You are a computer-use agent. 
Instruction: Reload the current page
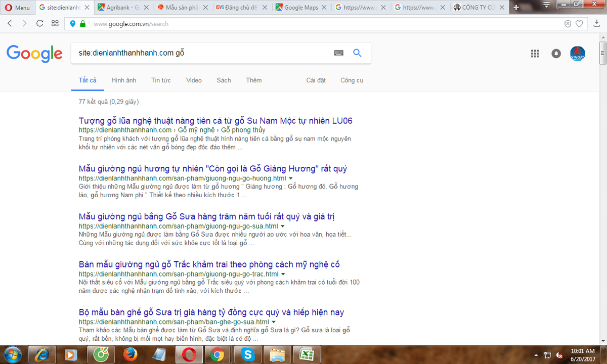pyautogui.click(x=40, y=24)
